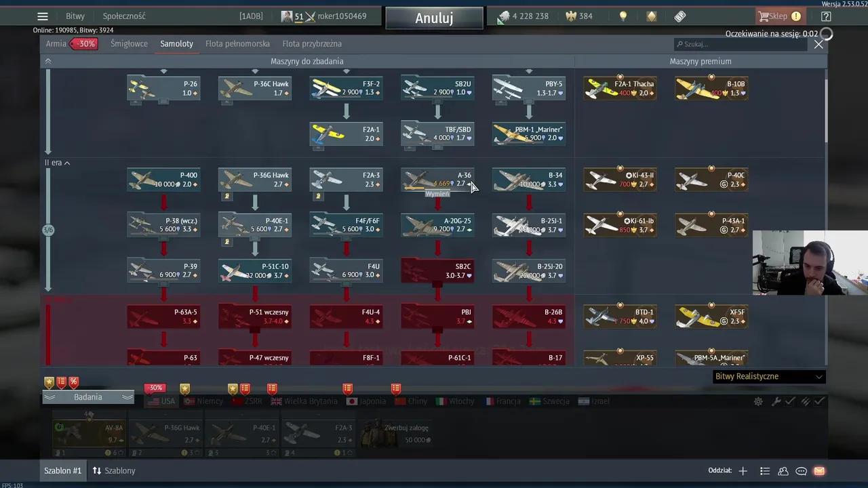Select the Japonia nation tab
This screenshot has height=488, width=868.
point(366,401)
